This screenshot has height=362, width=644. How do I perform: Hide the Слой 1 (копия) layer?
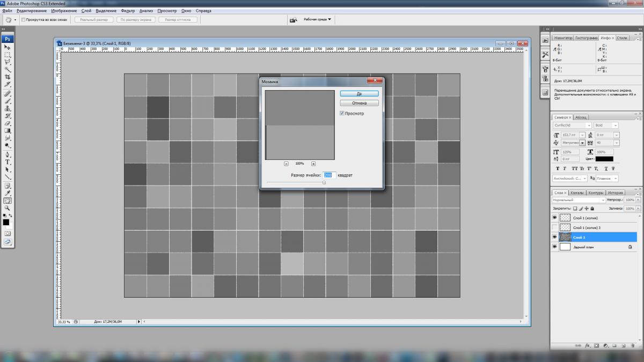click(x=554, y=218)
